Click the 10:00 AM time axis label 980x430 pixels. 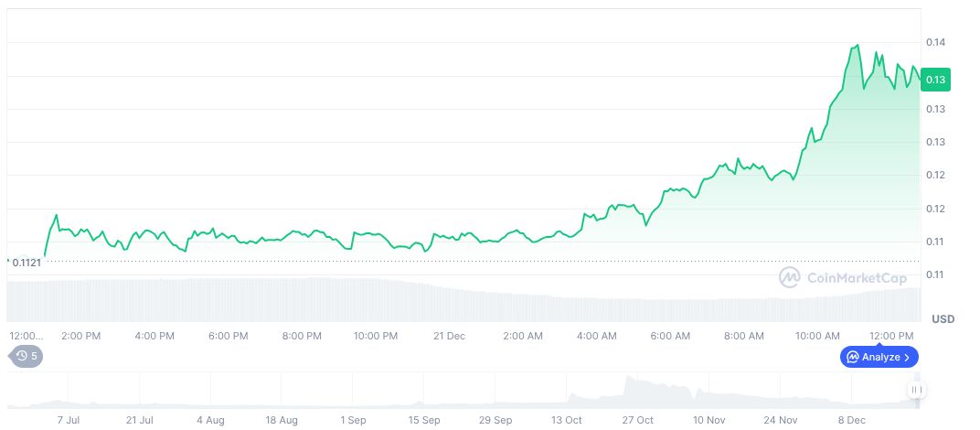click(817, 336)
